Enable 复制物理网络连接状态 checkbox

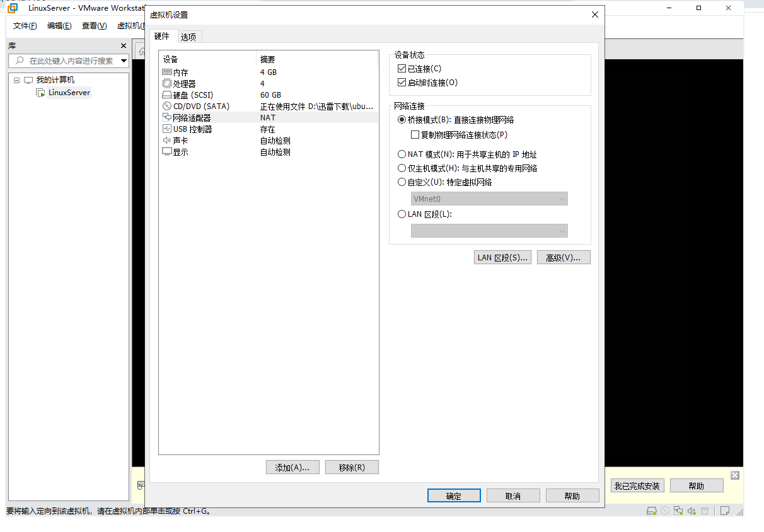coord(415,135)
